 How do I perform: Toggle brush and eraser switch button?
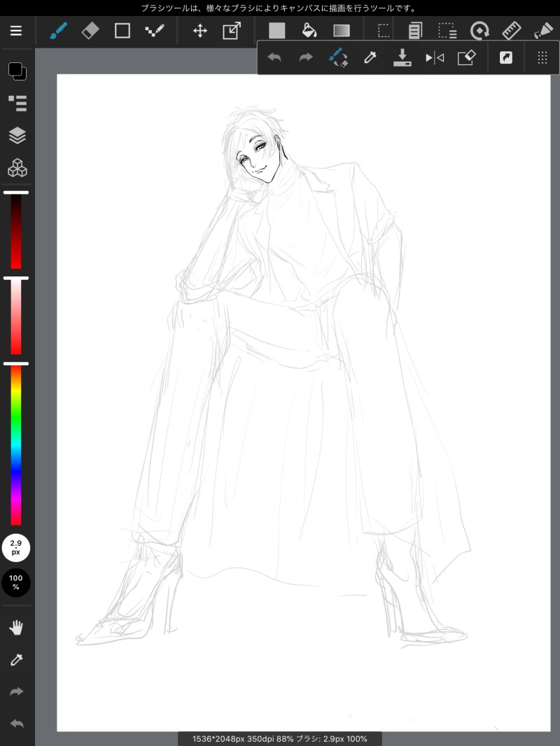point(339,57)
